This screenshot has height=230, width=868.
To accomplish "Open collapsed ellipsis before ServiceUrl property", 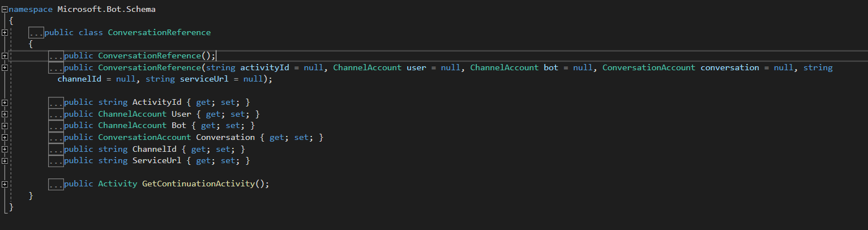I will point(56,161).
